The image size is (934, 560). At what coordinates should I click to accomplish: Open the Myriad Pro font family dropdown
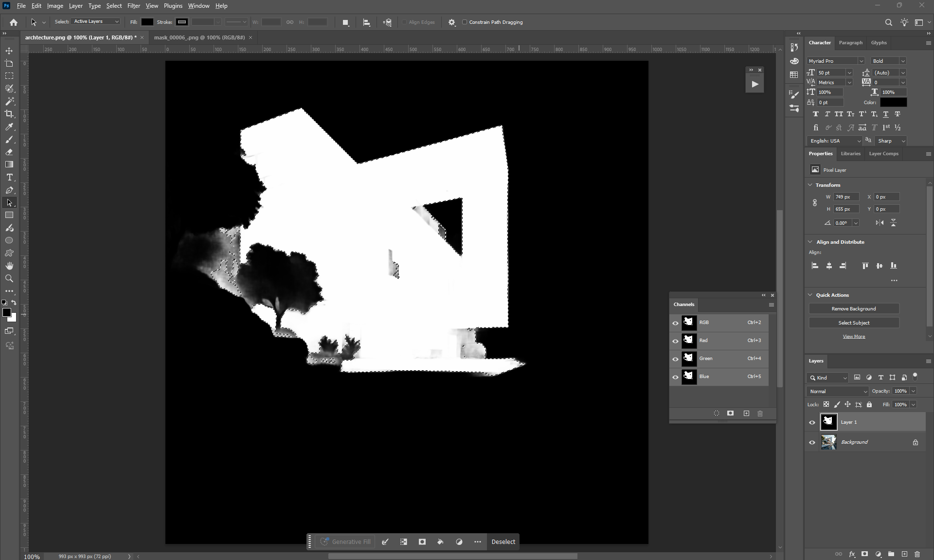(x=835, y=61)
